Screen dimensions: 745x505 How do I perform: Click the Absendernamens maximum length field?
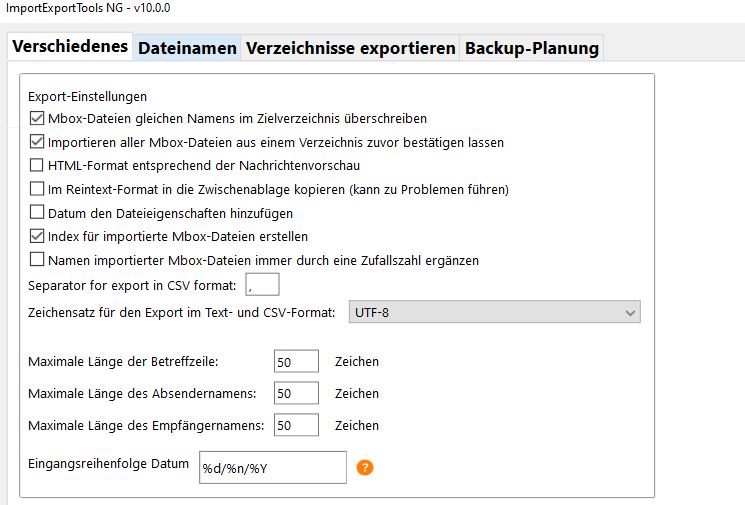click(x=296, y=394)
